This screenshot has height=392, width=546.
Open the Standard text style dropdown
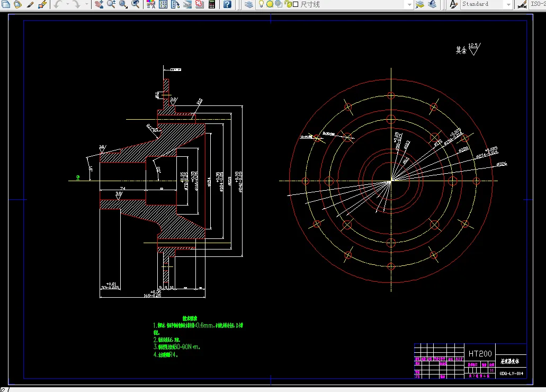[508, 4]
